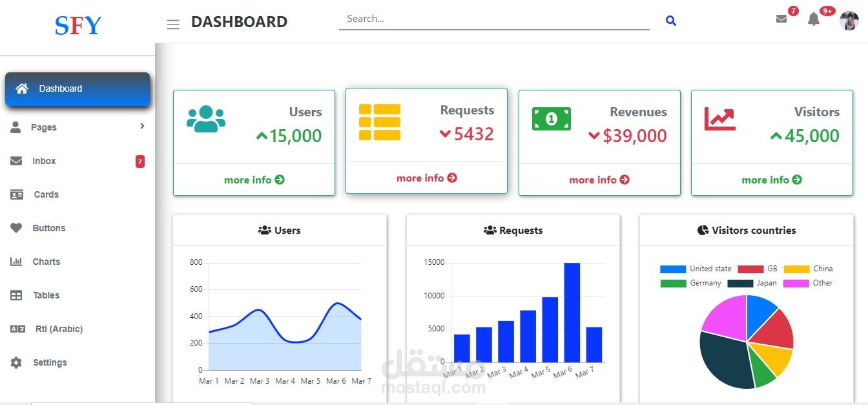Click the home icon beside Dashboard
868x405 pixels.
(22, 88)
